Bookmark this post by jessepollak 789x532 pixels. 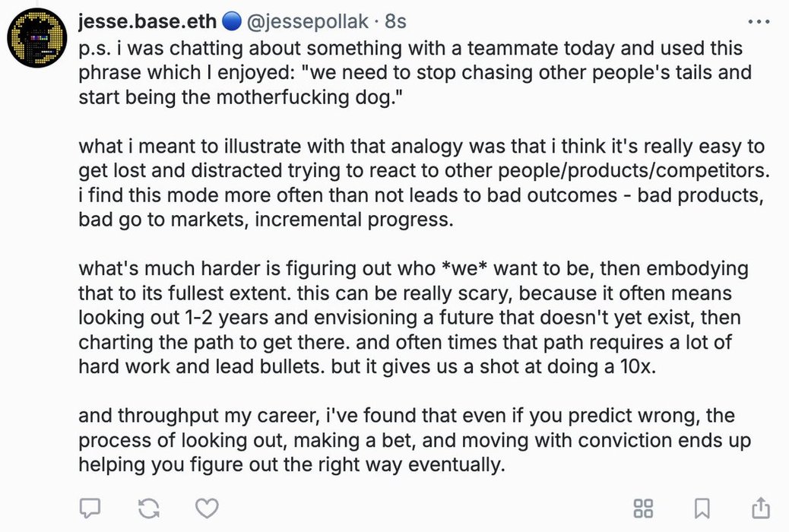pyautogui.click(x=702, y=508)
